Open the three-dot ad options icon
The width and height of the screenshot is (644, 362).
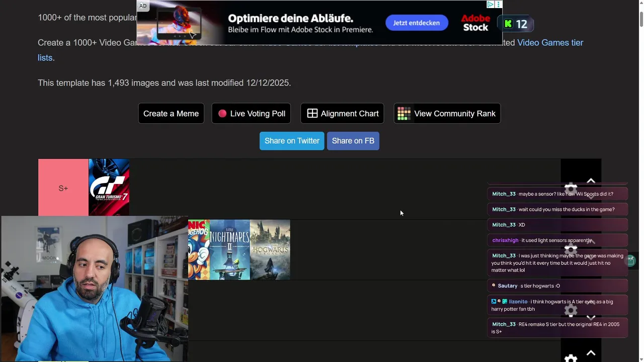coord(499,5)
